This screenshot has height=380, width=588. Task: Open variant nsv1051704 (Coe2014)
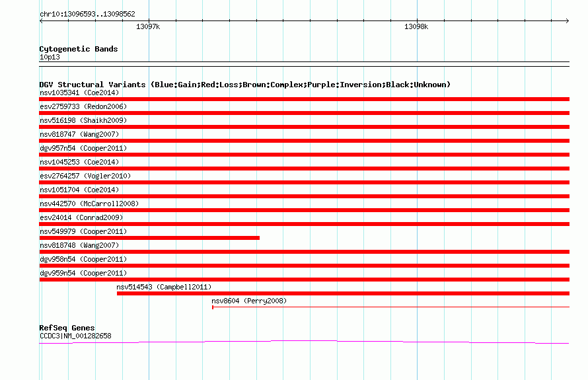coord(79,190)
